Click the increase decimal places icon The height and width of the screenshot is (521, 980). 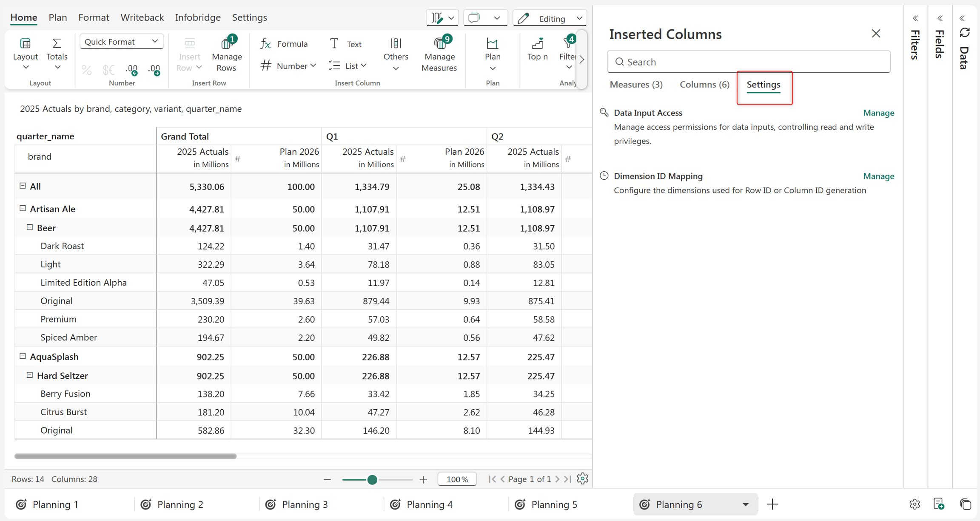132,69
